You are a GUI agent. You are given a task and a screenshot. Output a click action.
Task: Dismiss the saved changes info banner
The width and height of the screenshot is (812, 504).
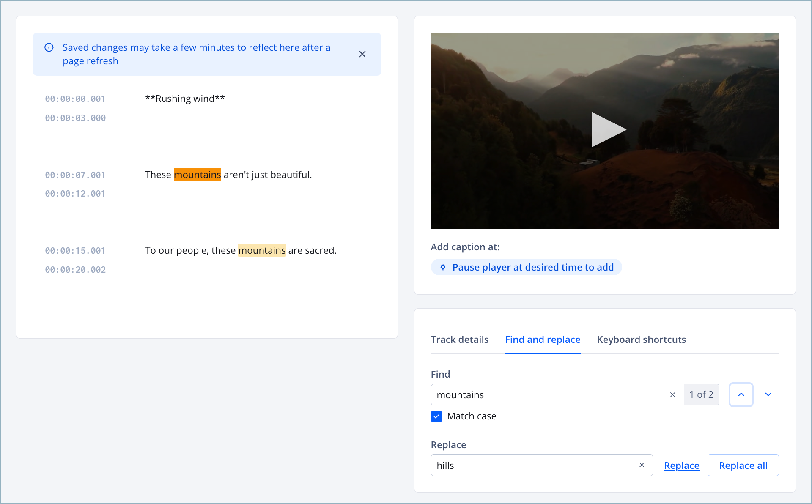pyautogui.click(x=362, y=54)
